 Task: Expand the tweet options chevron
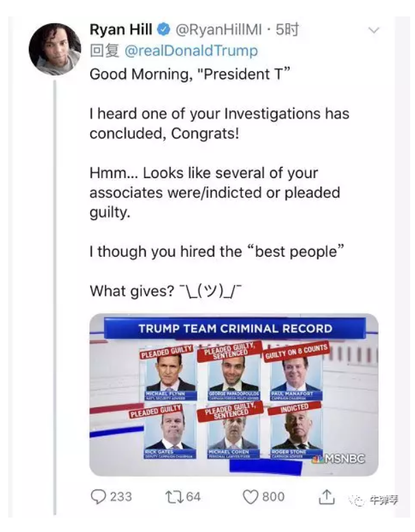(x=374, y=30)
